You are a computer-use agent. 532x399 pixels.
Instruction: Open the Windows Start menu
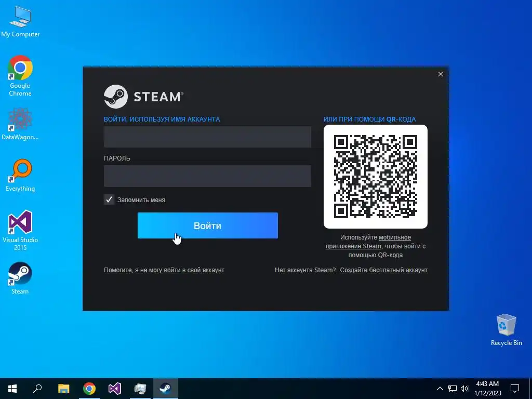pos(12,389)
